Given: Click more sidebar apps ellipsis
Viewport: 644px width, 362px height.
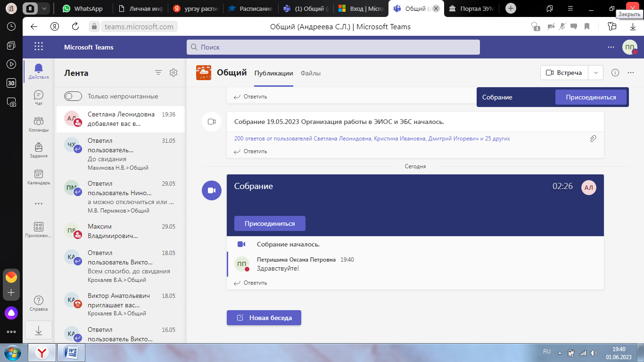Looking at the screenshot, I should tap(39, 204).
